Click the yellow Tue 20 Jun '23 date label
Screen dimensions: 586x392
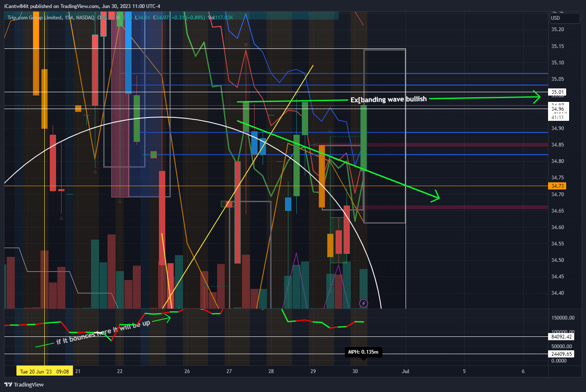[44, 371]
